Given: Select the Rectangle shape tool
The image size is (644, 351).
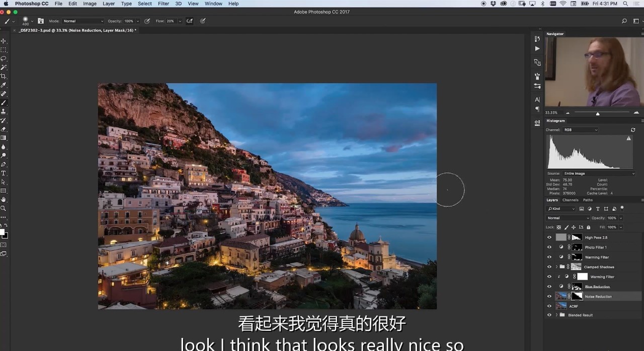Looking at the screenshot, I should (x=4, y=191).
